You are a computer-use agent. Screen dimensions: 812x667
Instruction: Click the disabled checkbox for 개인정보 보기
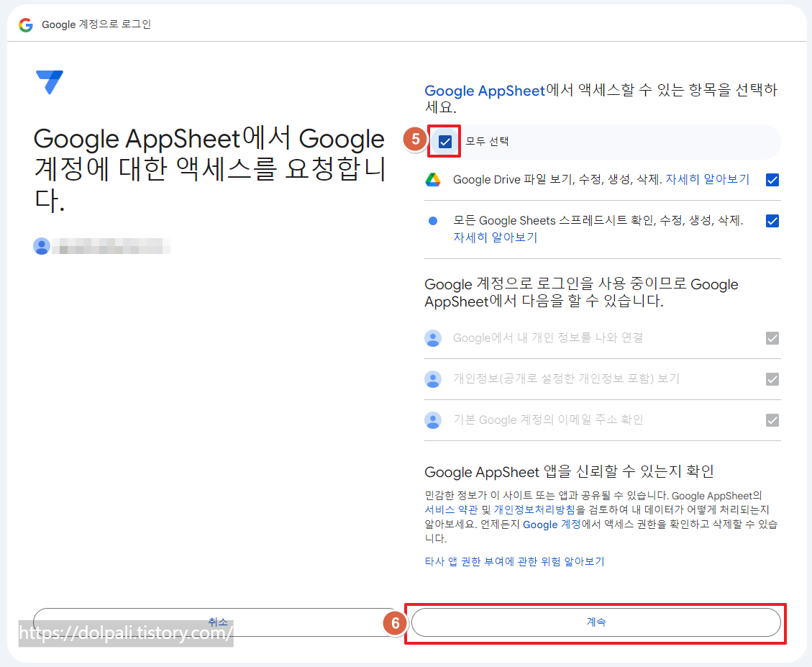(772, 379)
